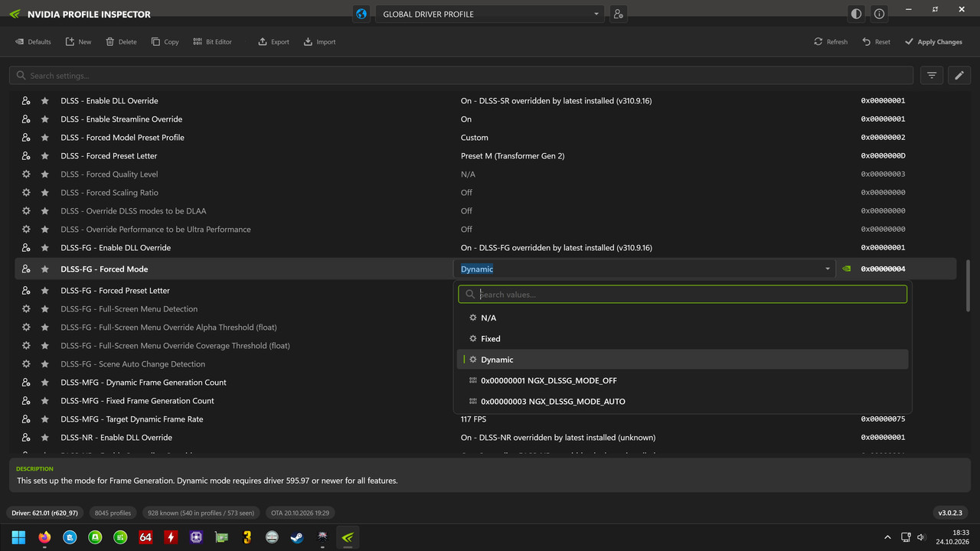Viewport: 980px width, 551px height.
Task: Click the Reset button
Action: (876, 42)
